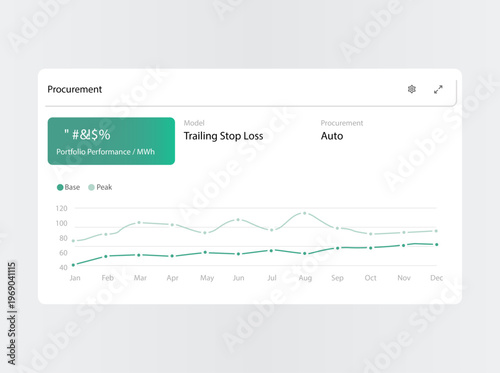This screenshot has width=500, height=373.
Task: Click the Dec label on the x-axis
Action: (x=436, y=278)
